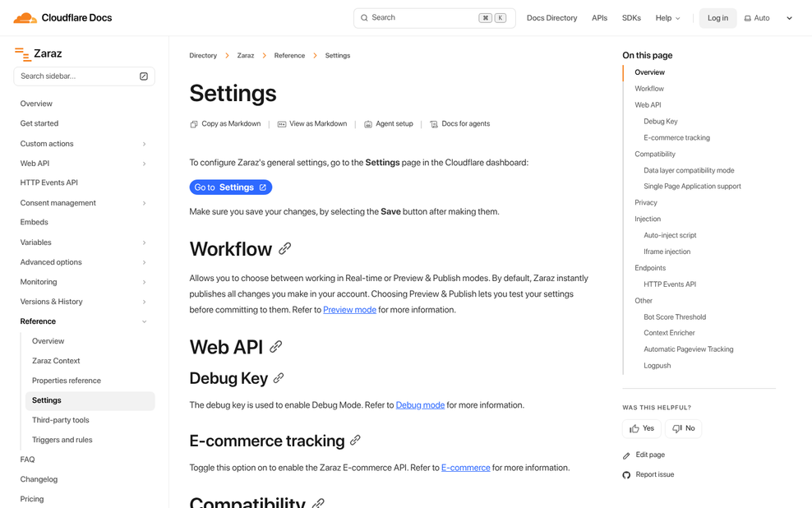Click the anchor link icon beside Workflow
The height and width of the screenshot is (508, 812).
pyautogui.click(x=285, y=248)
